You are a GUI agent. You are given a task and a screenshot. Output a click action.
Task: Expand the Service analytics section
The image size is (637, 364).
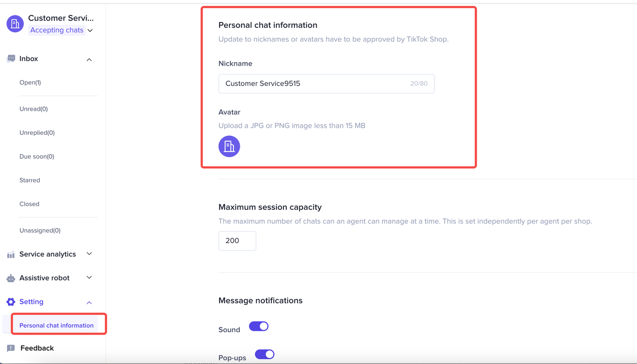(x=89, y=254)
